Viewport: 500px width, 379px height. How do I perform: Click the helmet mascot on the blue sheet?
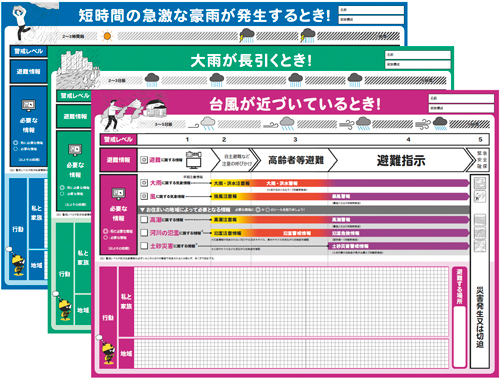pos(18,265)
